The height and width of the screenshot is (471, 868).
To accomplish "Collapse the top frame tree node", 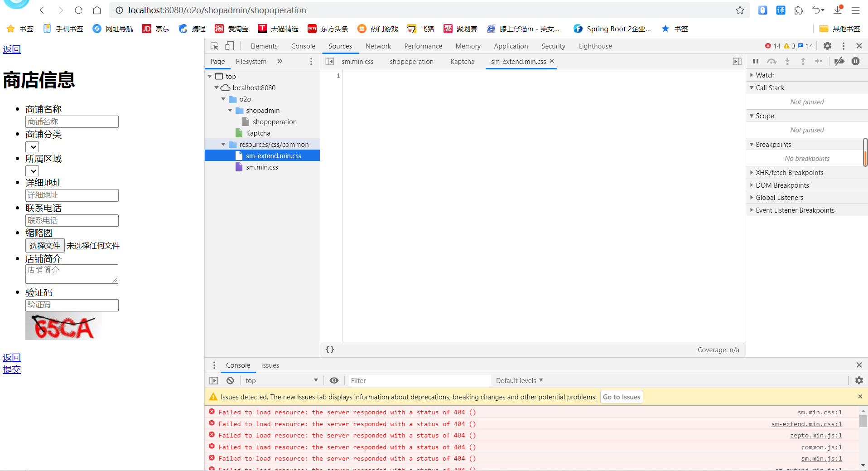I will click(210, 76).
